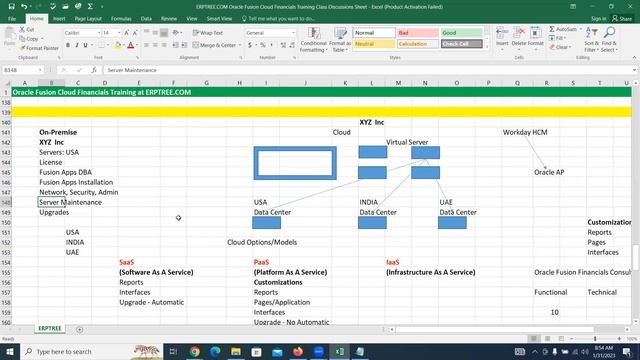Open the text orientation options
This screenshot has height=360, width=640.
176,33
